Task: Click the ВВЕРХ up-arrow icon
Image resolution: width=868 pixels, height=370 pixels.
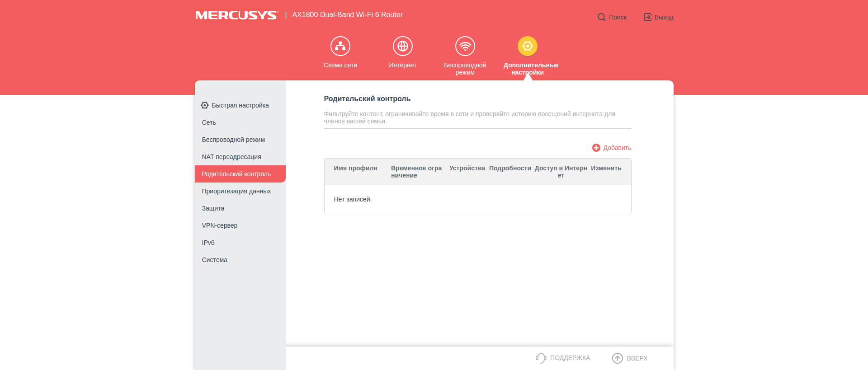Action: 617,358
